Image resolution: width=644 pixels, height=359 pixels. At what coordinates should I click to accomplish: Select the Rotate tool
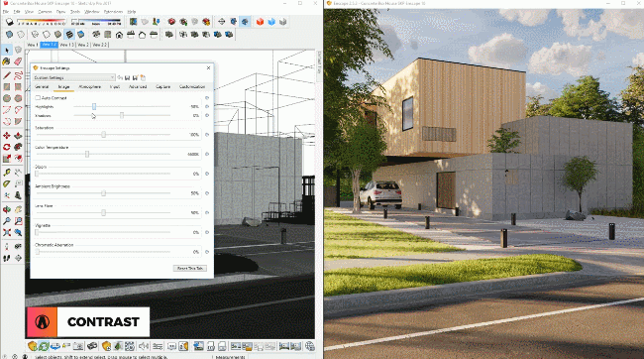[7, 147]
